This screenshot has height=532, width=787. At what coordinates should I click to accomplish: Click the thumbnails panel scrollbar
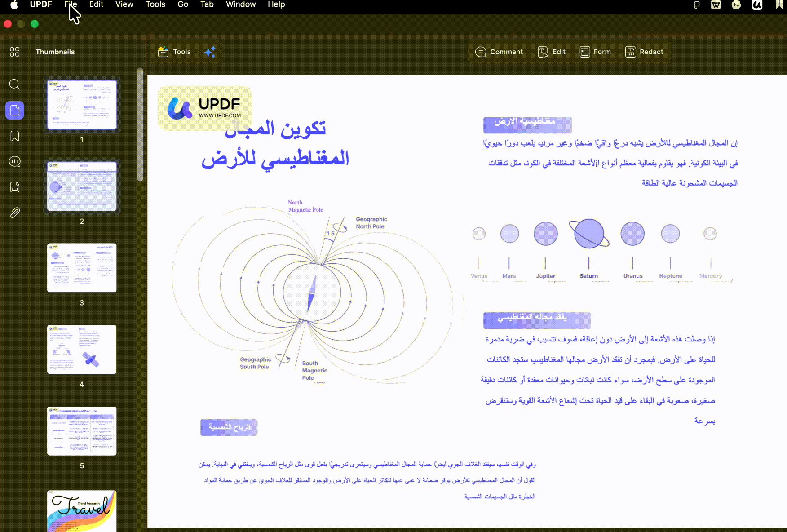coord(140,125)
